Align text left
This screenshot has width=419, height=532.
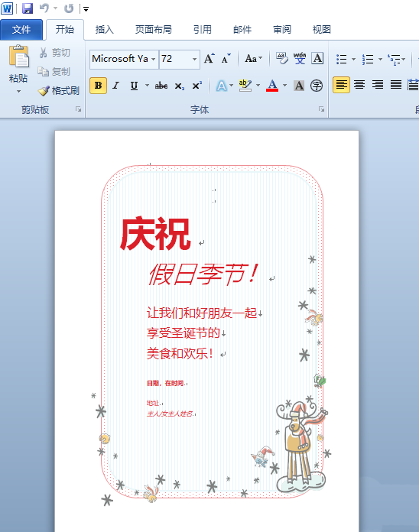coord(341,85)
